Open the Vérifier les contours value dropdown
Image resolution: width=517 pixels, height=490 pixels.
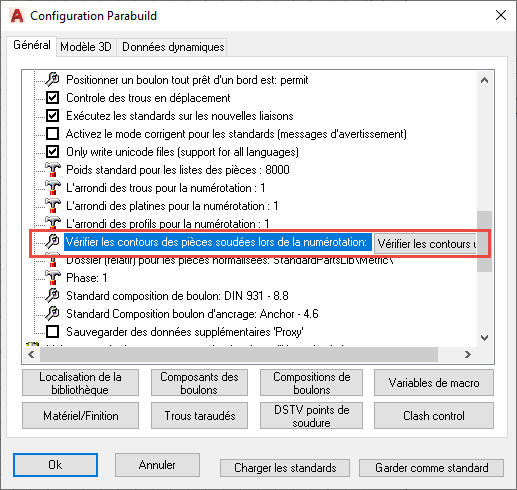425,244
